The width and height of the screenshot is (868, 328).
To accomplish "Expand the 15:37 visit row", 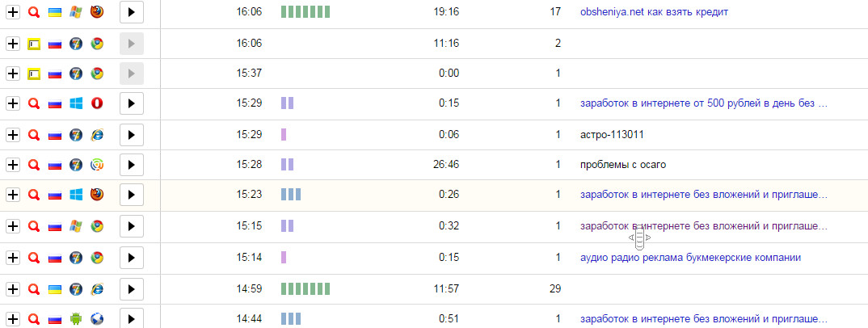I will [x=13, y=74].
